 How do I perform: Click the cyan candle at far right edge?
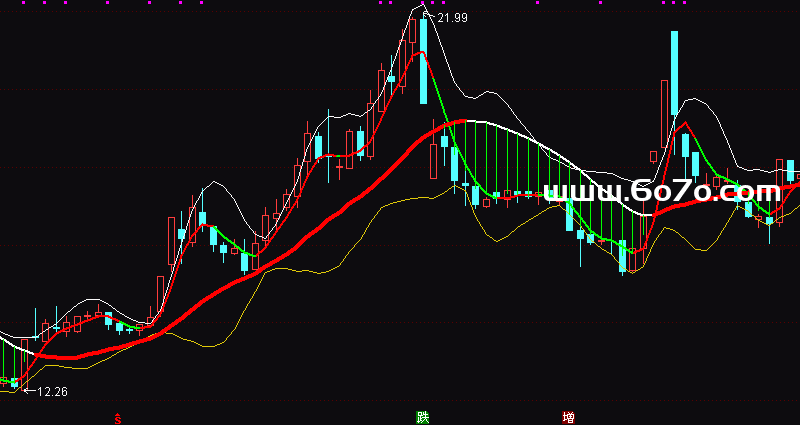(790, 169)
